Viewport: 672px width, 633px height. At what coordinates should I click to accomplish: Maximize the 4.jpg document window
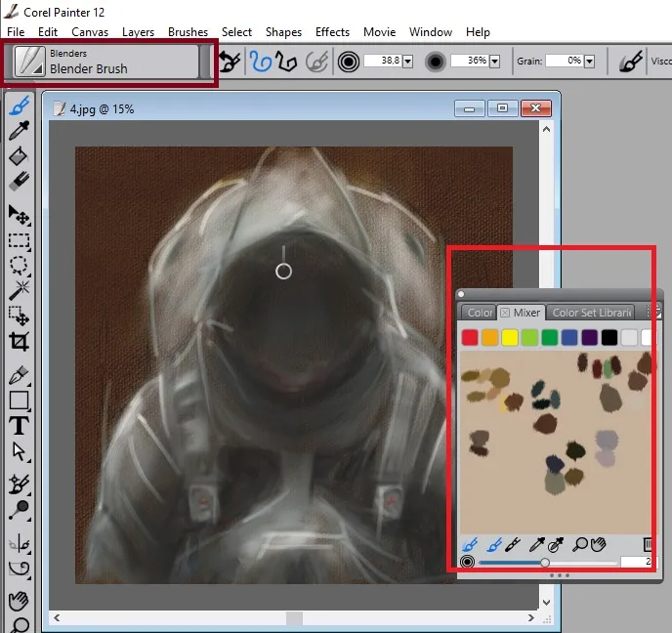tap(502, 108)
